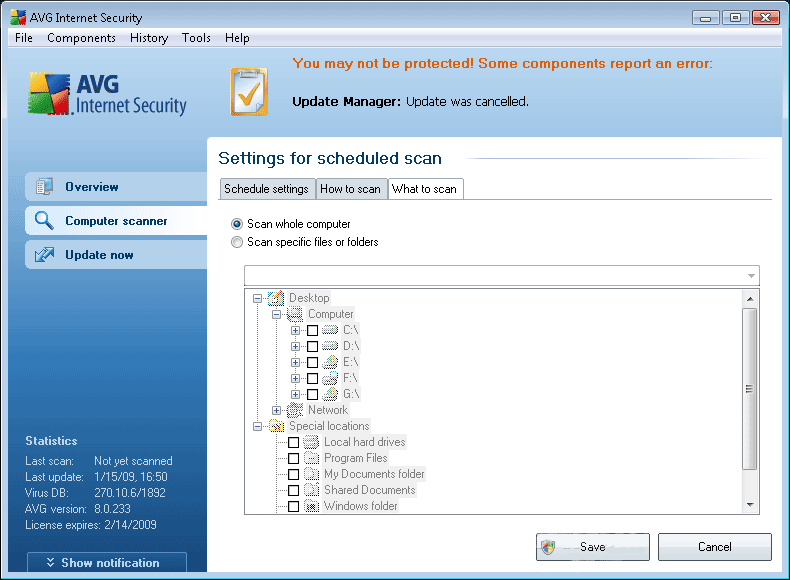The width and height of the screenshot is (790, 580).
Task: Click the AVG title bar app icon
Action: [x=18, y=18]
